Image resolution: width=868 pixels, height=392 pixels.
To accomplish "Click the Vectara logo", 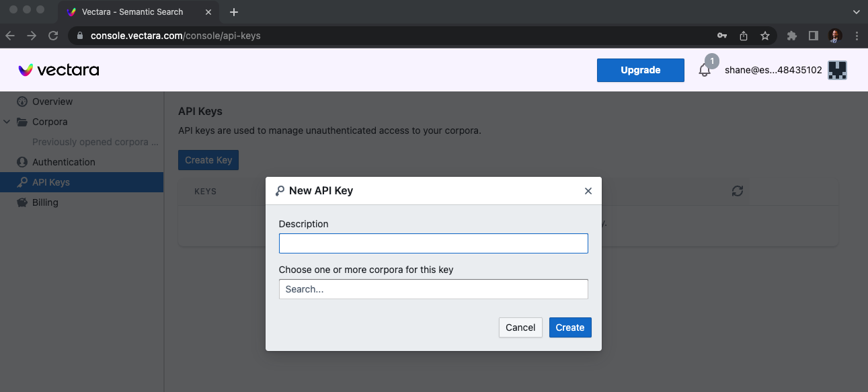I will point(58,70).
